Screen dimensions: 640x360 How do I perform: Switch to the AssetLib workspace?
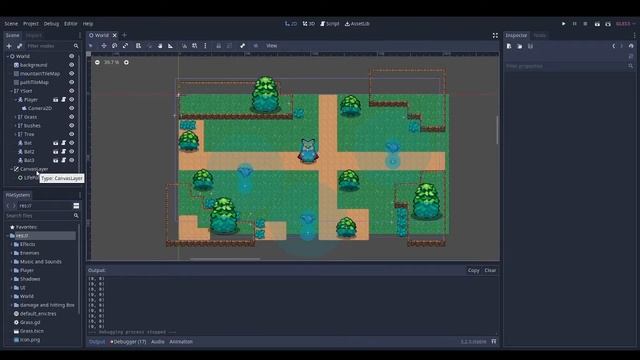(x=357, y=24)
